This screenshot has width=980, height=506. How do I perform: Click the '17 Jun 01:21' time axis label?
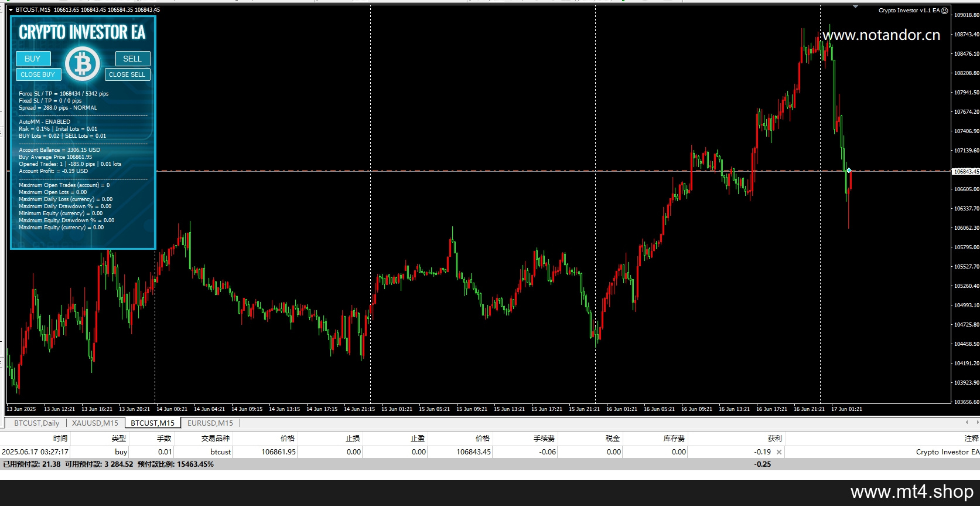846,409
